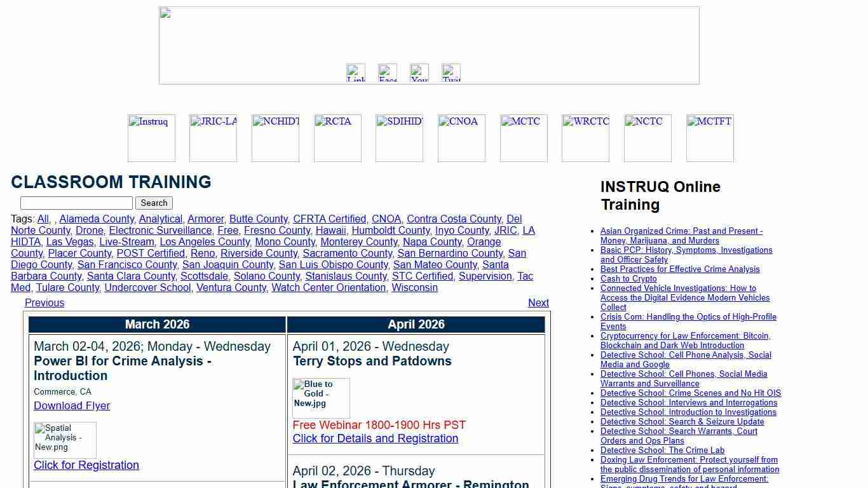The width and height of the screenshot is (868, 488).
Task: Open the YouTube icon in the header
Action: click(x=419, y=73)
